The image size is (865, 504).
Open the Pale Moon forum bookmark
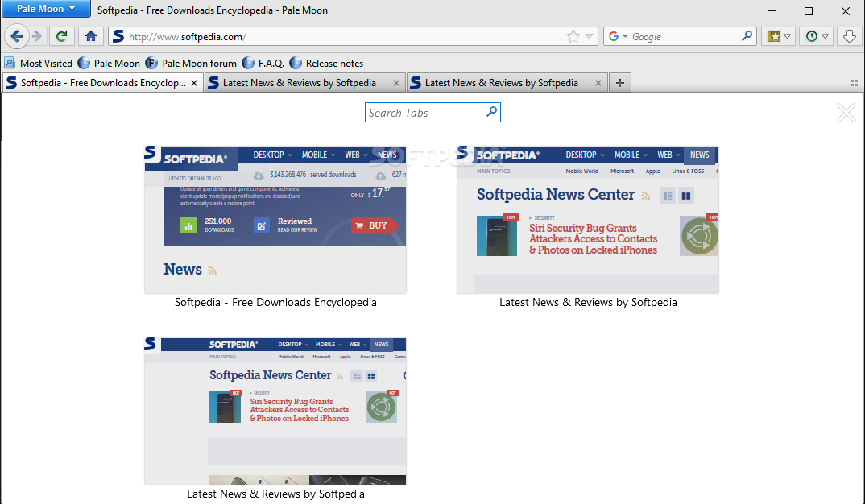(x=191, y=64)
